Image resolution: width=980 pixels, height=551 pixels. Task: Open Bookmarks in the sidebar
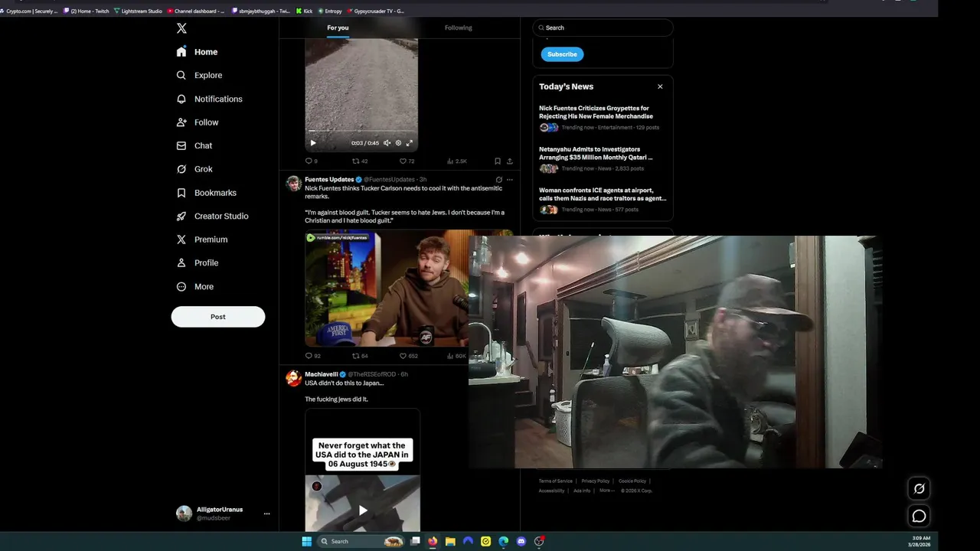click(x=206, y=193)
